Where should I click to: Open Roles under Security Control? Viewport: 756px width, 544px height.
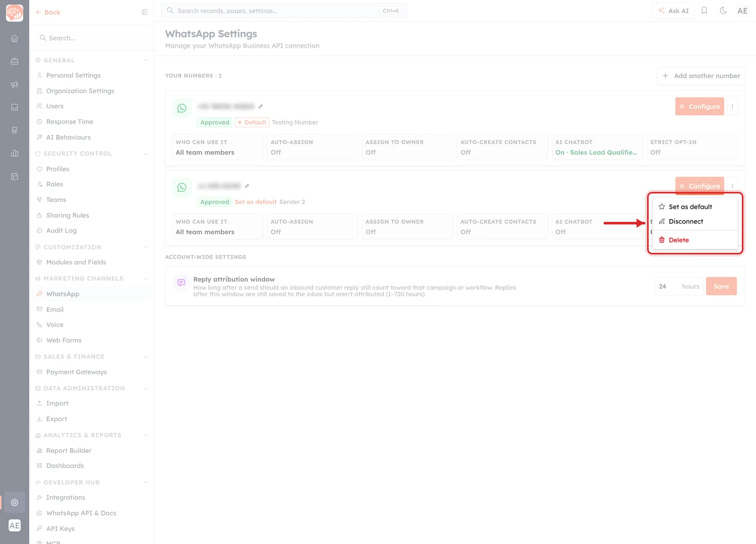coord(54,184)
